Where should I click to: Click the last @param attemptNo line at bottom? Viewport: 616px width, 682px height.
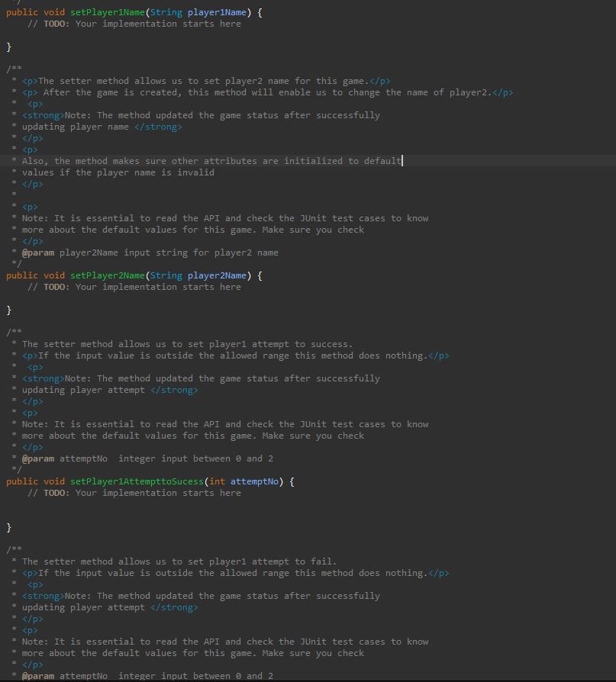(x=38, y=675)
